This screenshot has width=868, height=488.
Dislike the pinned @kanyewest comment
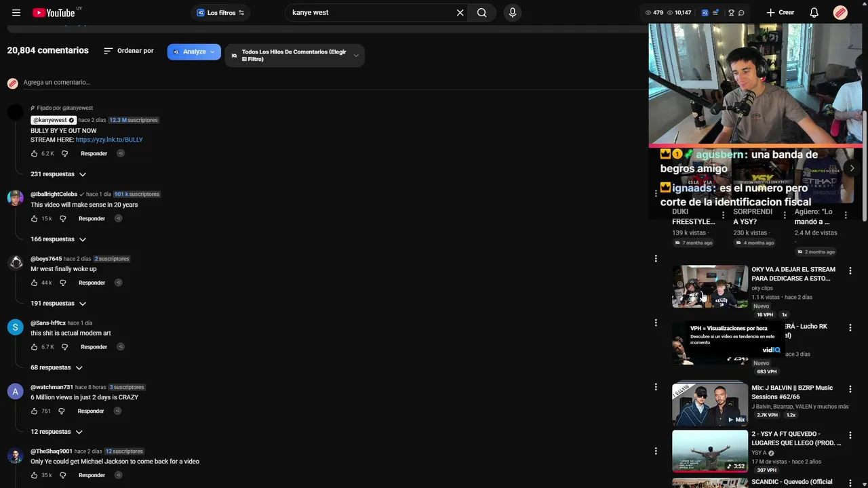tap(65, 153)
